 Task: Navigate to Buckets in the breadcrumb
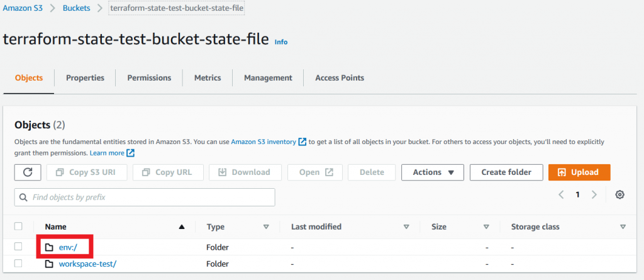coord(76,8)
